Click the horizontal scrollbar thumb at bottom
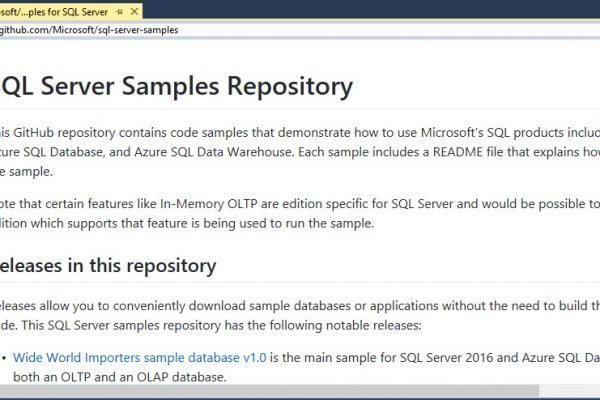 coord(269,391)
